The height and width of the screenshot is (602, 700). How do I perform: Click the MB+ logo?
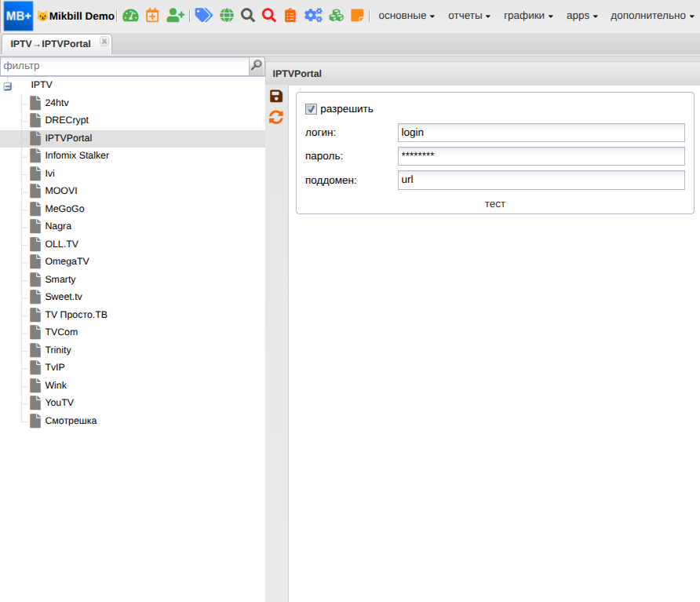[18, 16]
